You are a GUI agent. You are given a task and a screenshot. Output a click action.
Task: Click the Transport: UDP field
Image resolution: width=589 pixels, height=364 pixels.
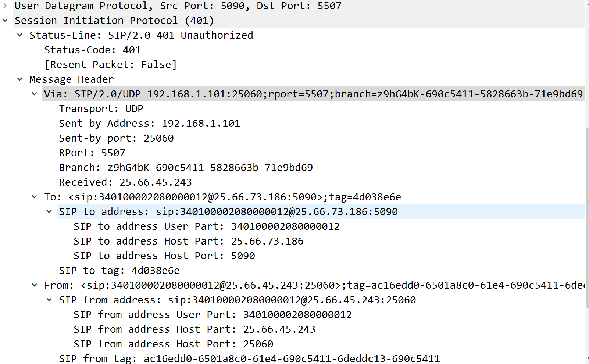101,109
